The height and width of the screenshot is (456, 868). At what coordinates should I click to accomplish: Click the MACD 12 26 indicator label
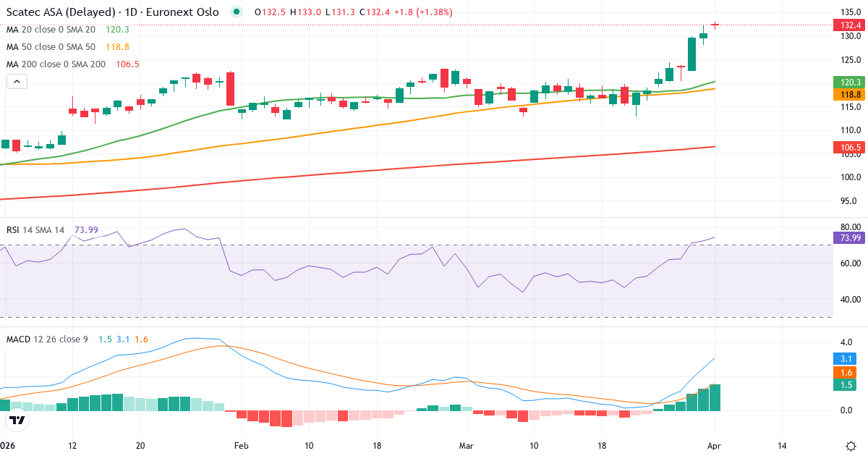pos(48,339)
